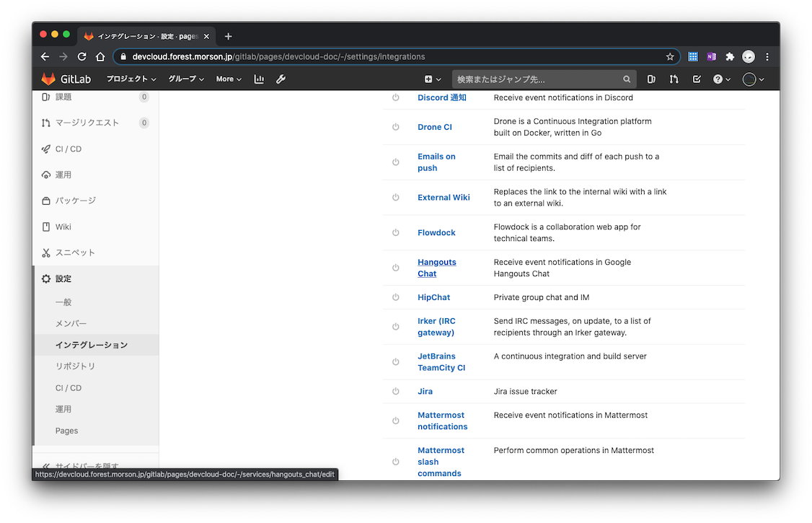Viewport: 812px width, 523px height.
Task: Bookmark page with the star icon
Action: pyautogui.click(x=670, y=56)
